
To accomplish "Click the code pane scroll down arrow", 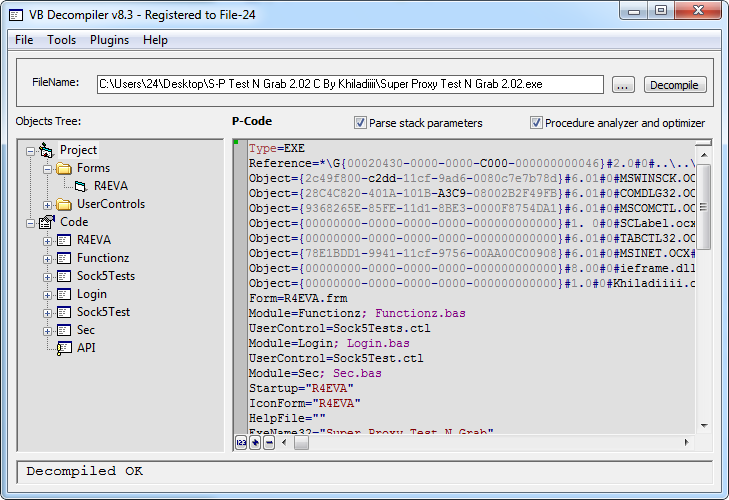I will pyautogui.click(x=704, y=426).
